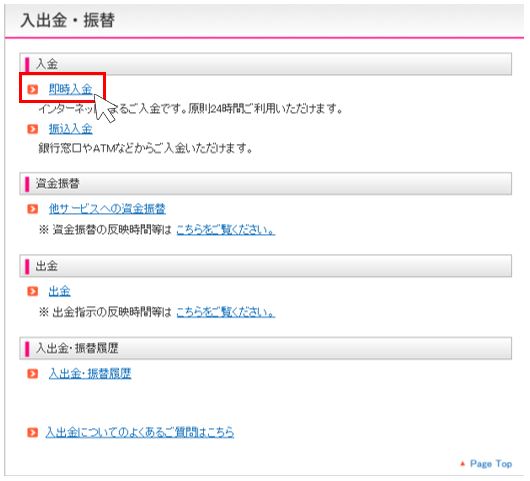Click the 入金 section header bar

[265, 64]
